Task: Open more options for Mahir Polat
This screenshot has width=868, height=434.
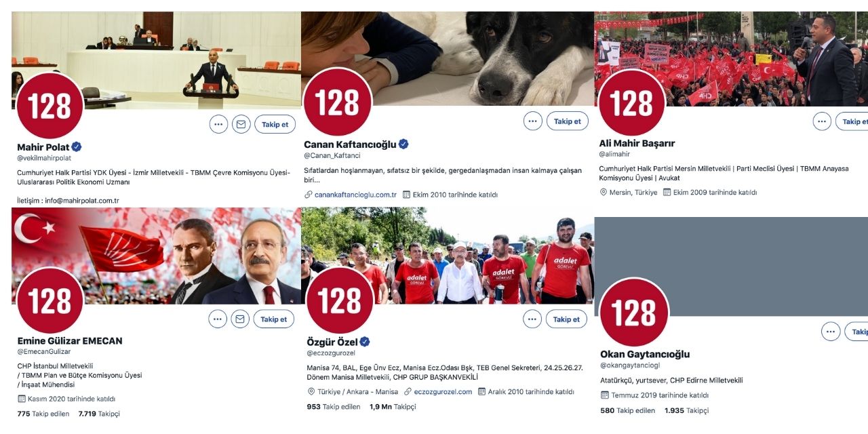Action: (218, 124)
